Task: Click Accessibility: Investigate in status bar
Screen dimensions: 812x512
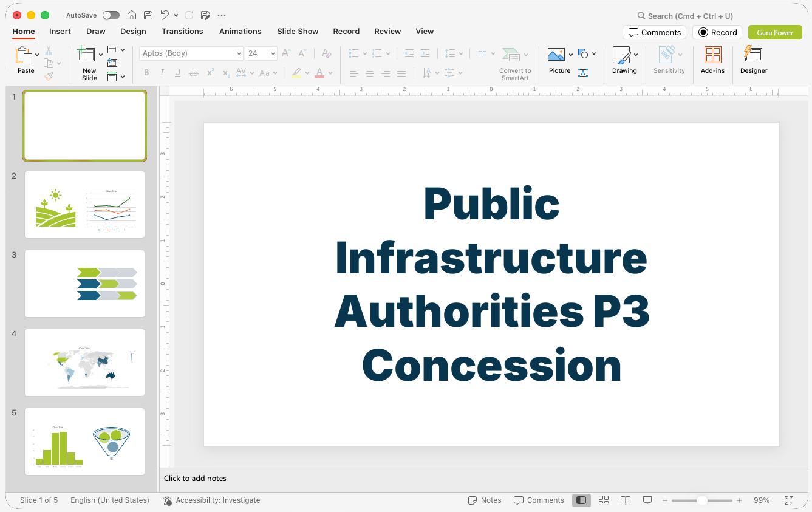Action: pos(211,500)
